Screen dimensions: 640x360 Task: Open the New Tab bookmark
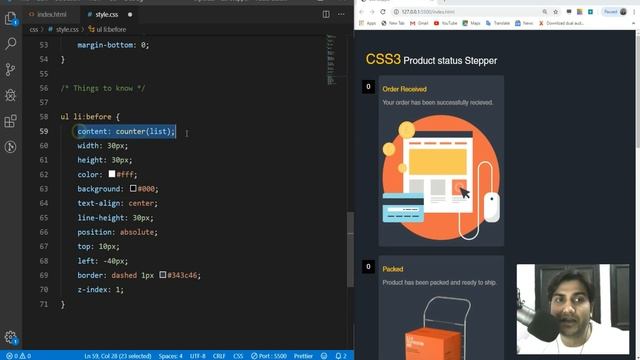click(x=393, y=23)
